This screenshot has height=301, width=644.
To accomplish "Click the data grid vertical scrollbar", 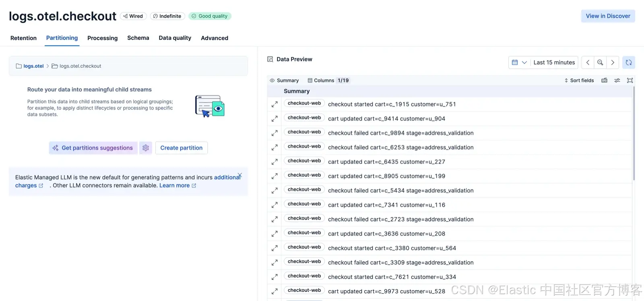I will pos(634,133).
